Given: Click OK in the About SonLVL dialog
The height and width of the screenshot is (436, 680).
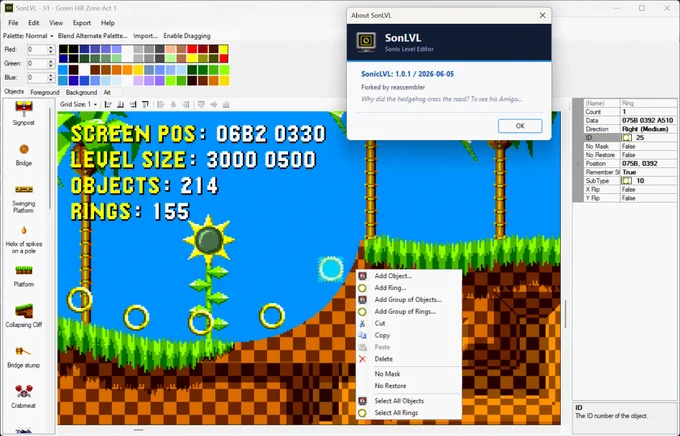Looking at the screenshot, I should [x=520, y=126].
